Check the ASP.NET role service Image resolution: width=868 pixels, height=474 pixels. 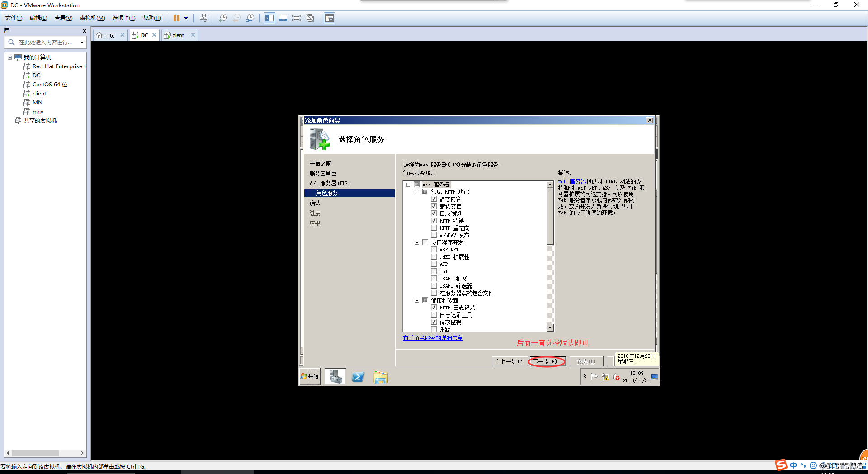(x=434, y=250)
